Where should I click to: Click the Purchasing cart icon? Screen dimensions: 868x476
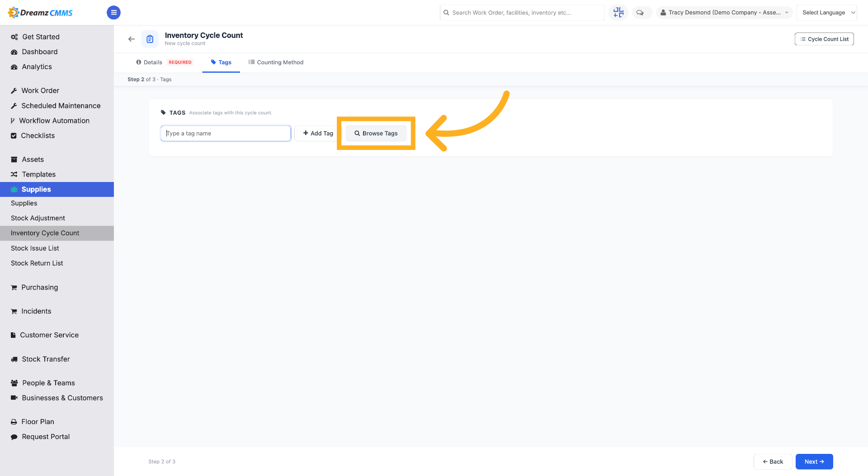[x=14, y=287]
